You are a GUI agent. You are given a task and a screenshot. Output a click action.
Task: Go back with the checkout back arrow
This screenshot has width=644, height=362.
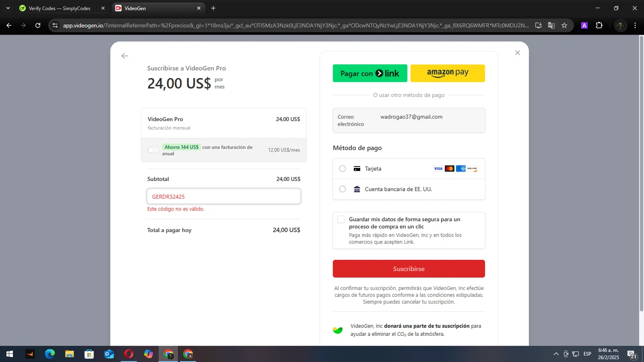tap(125, 56)
